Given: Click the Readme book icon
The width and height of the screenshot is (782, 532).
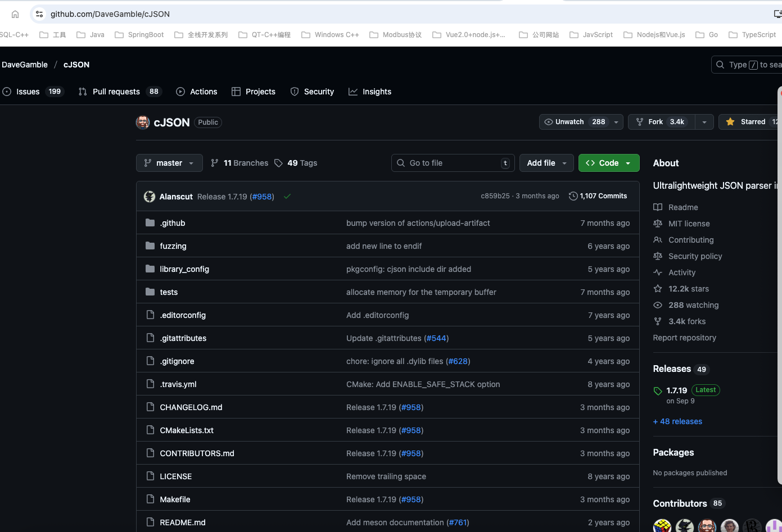Looking at the screenshot, I should click(x=658, y=207).
